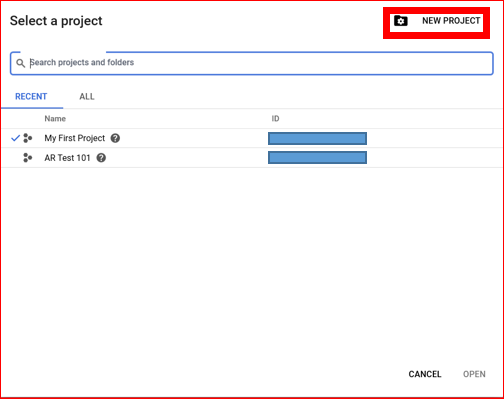
Task: Click the Name column header
Action: (x=55, y=119)
